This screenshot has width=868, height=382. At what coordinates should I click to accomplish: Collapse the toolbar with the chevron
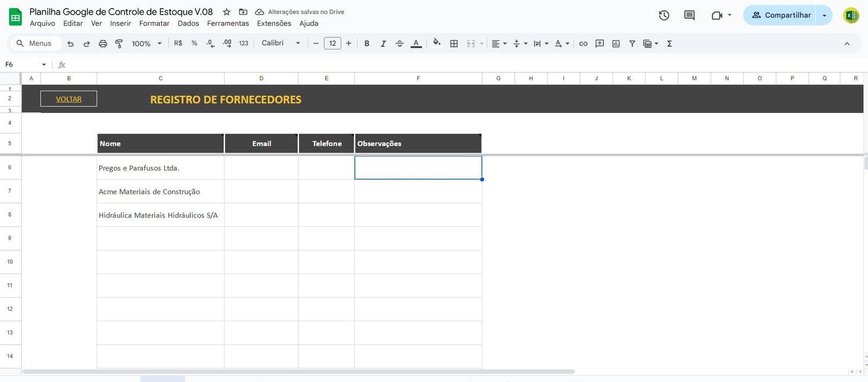coord(847,43)
